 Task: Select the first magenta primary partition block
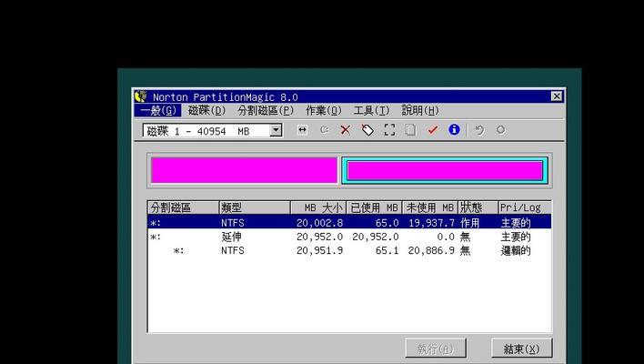coord(244,170)
